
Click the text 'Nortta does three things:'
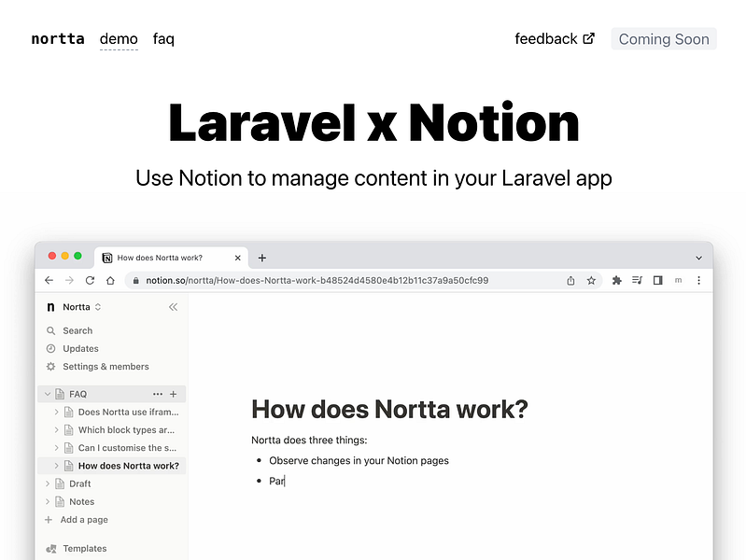coord(309,441)
